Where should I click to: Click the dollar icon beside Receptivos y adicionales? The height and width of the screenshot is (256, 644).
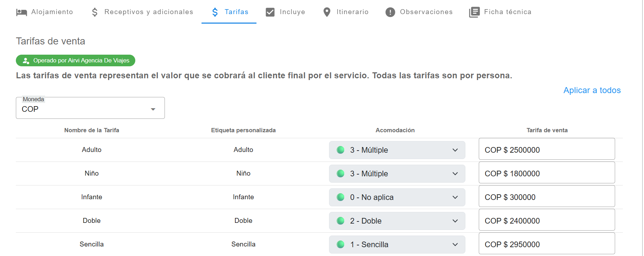[95, 12]
